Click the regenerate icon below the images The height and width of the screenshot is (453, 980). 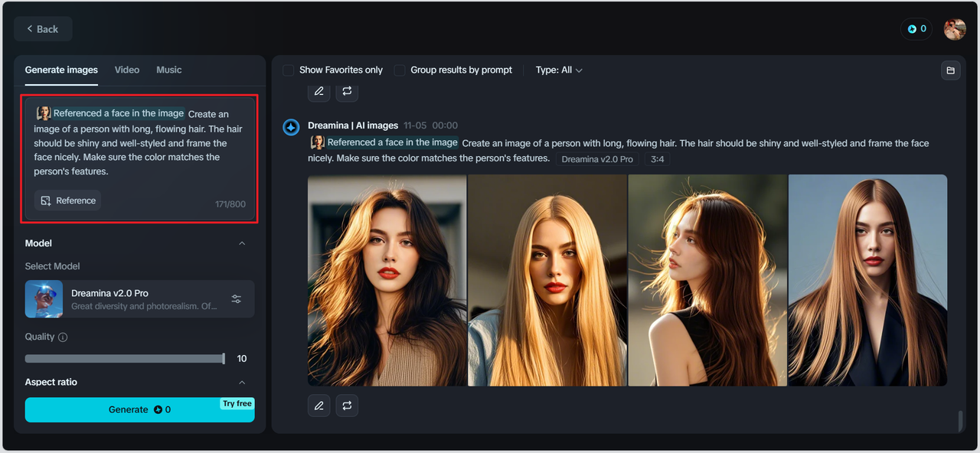(347, 406)
